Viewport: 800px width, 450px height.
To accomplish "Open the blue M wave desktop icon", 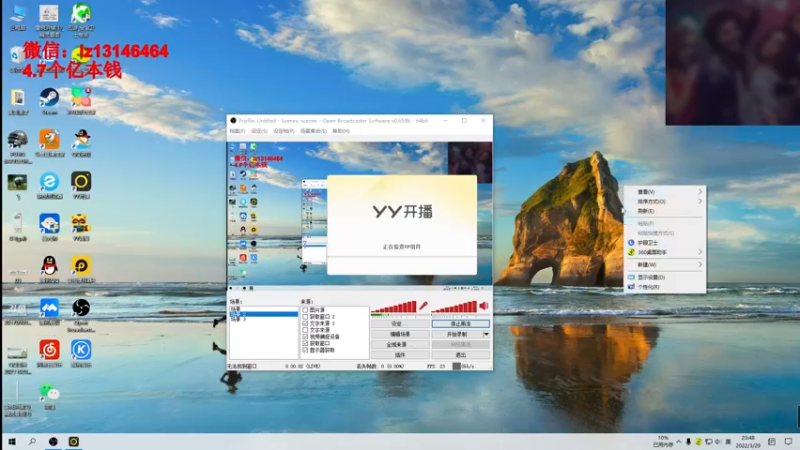I will click(x=49, y=308).
